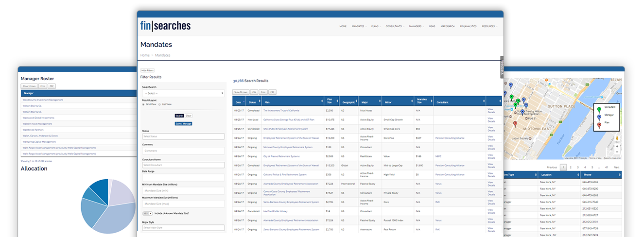
Task: Click the red Plan pin on map
Action: click(515, 124)
